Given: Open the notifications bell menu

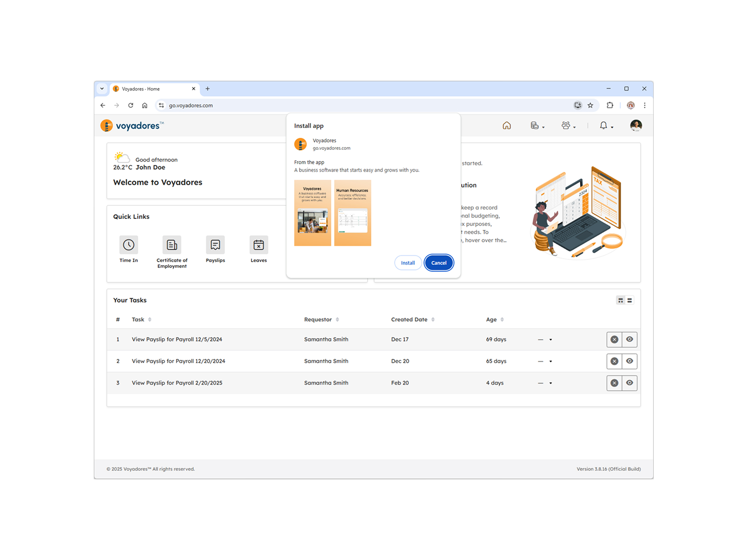Looking at the screenshot, I should (x=606, y=126).
